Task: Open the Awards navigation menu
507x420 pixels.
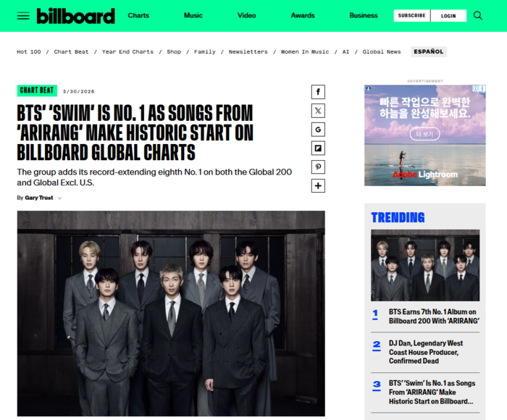Action: tap(303, 15)
